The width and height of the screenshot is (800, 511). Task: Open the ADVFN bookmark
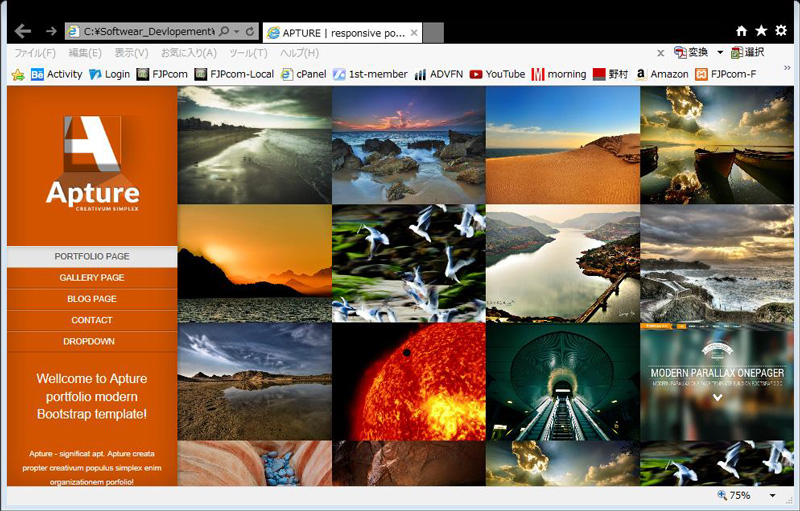pos(438,74)
